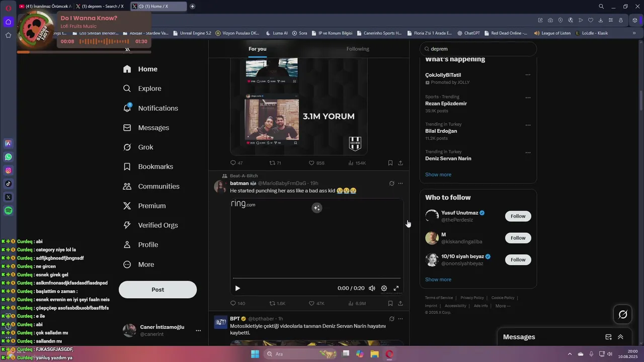View analytics for the 6.9M views post

(357, 303)
